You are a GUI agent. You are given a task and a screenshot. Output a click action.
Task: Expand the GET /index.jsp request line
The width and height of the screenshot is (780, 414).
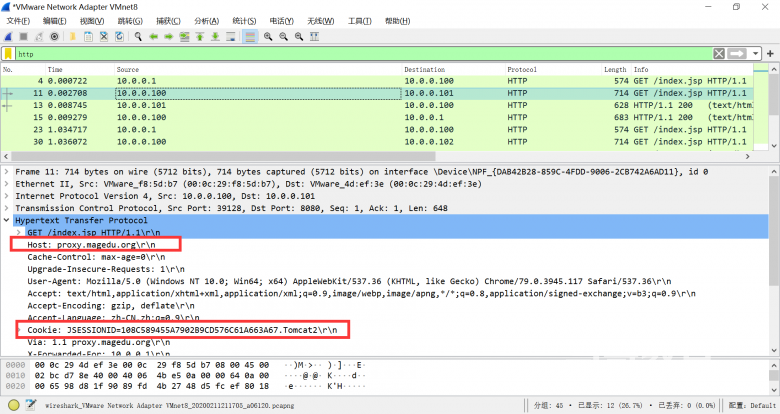(x=19, y=232)
